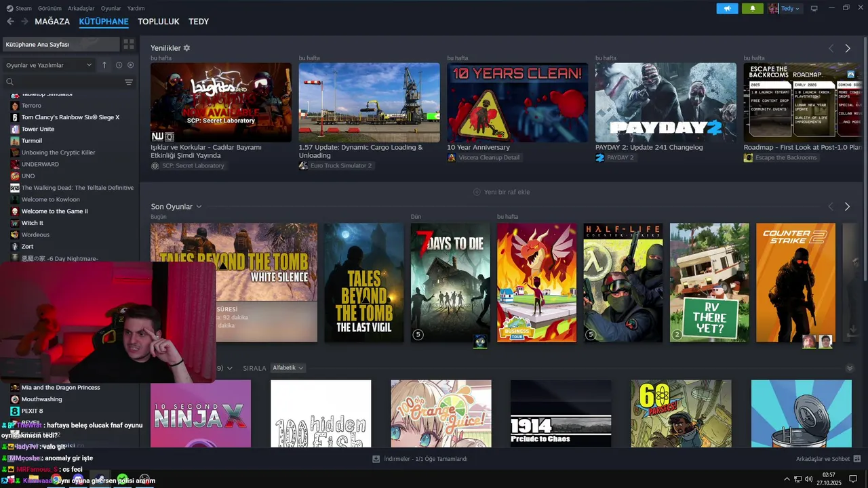Open Windows notification center icon

tap(852, 479)
